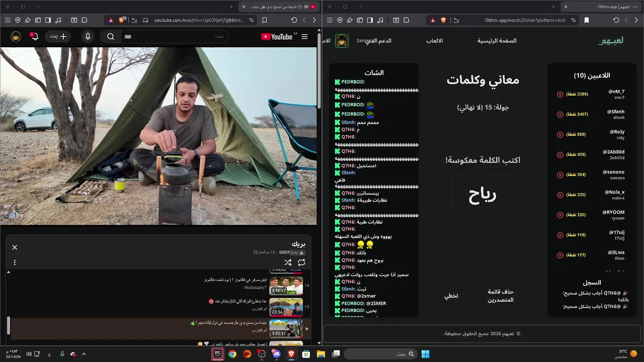
Task: Click the l3bhm.app address bar
Action: [525, 20]
